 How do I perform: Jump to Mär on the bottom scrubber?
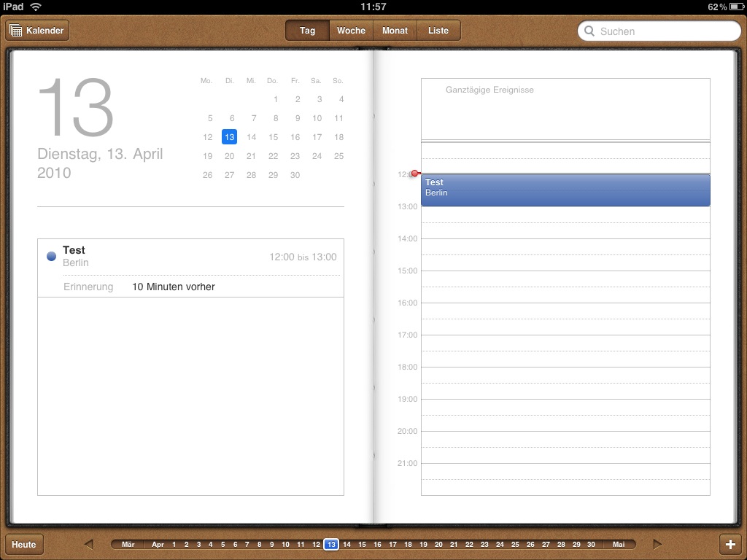(128, 545)
